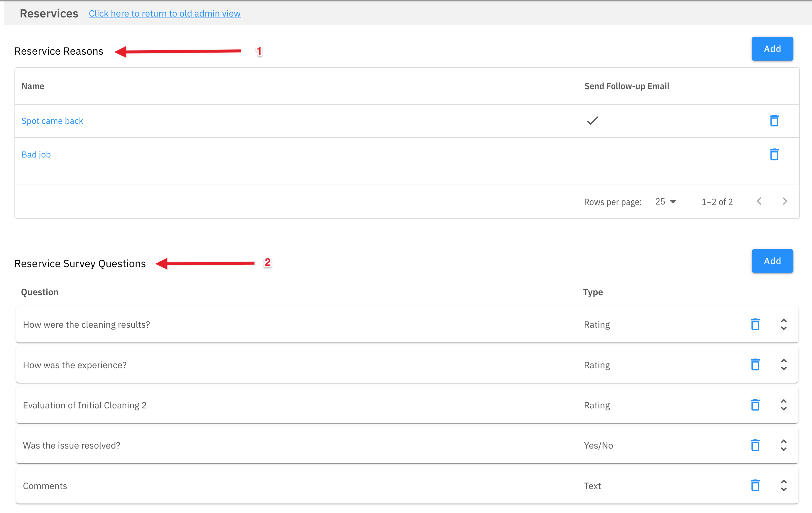Go to previous page of reasons
The image size is (812, 513).
[x=759, y=202]
